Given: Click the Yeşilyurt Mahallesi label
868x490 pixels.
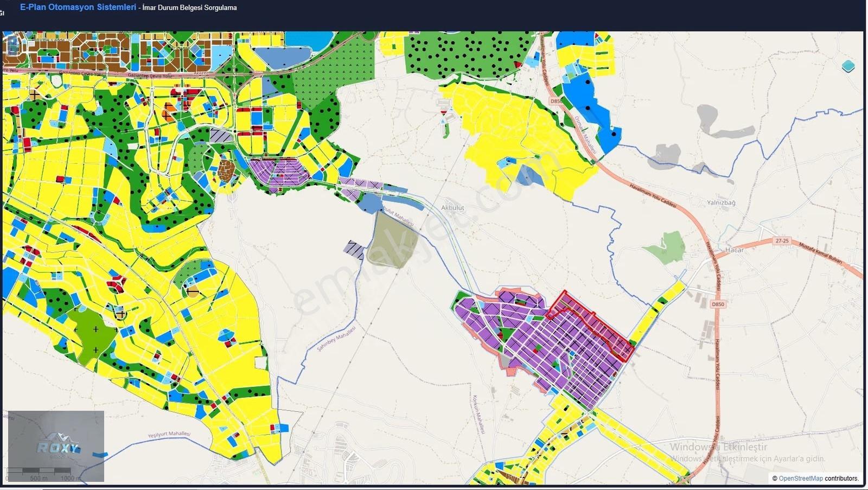Looking at the screenshot, I should 169,434.
